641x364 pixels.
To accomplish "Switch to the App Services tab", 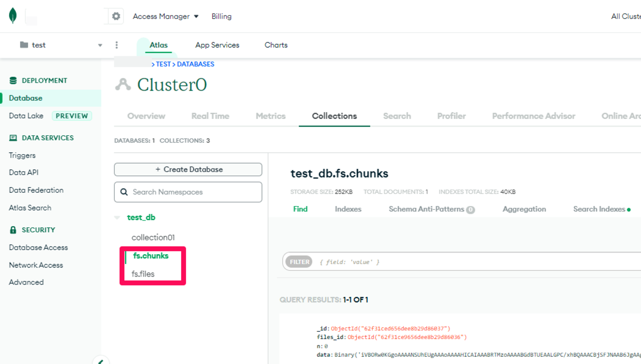I will [x=216, y=45].
